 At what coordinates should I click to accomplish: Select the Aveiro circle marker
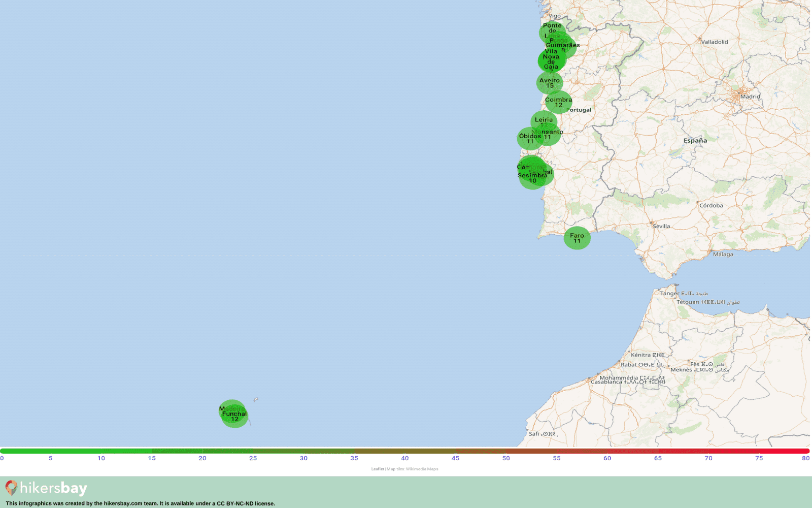[x=550, y=83]
